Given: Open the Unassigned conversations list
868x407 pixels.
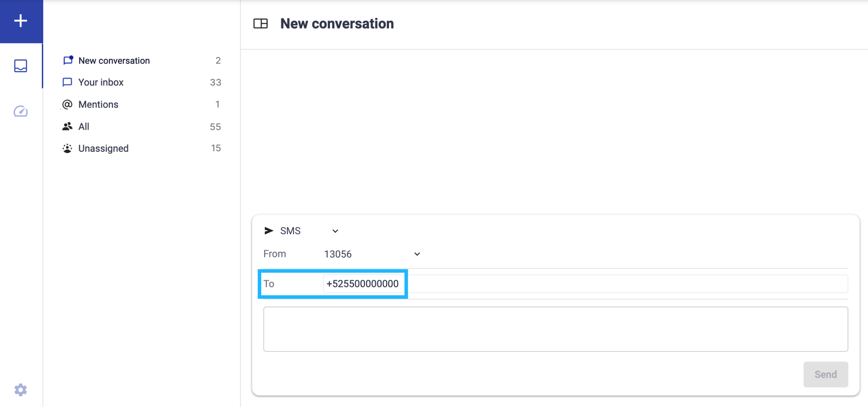Looking at the screenshot, I should coord(103,148).
